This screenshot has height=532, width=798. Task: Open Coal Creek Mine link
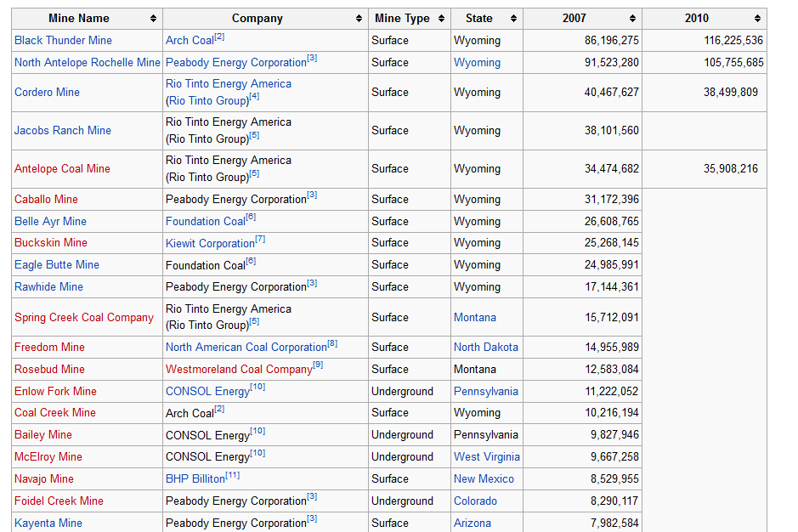[x=55, y=413]
